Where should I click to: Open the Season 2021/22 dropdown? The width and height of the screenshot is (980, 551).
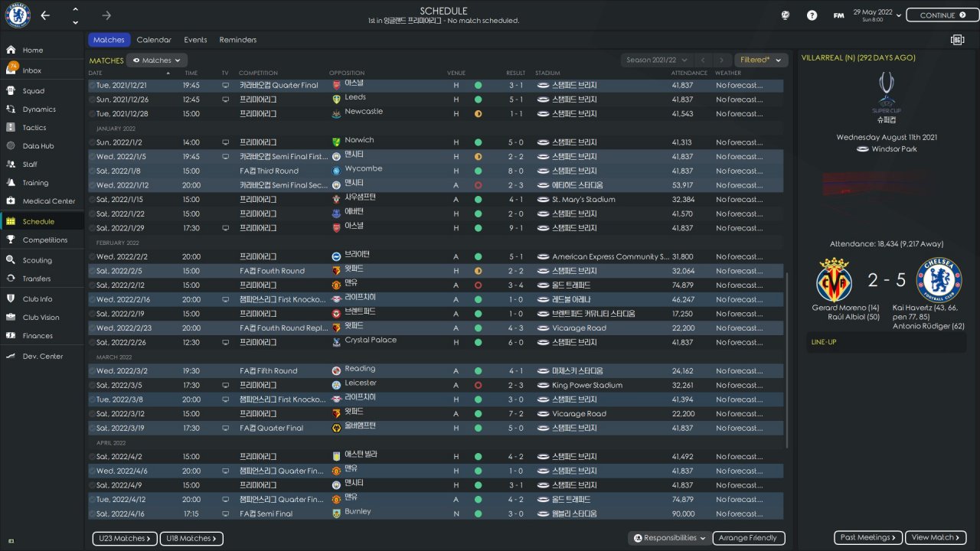coord(657,60)
